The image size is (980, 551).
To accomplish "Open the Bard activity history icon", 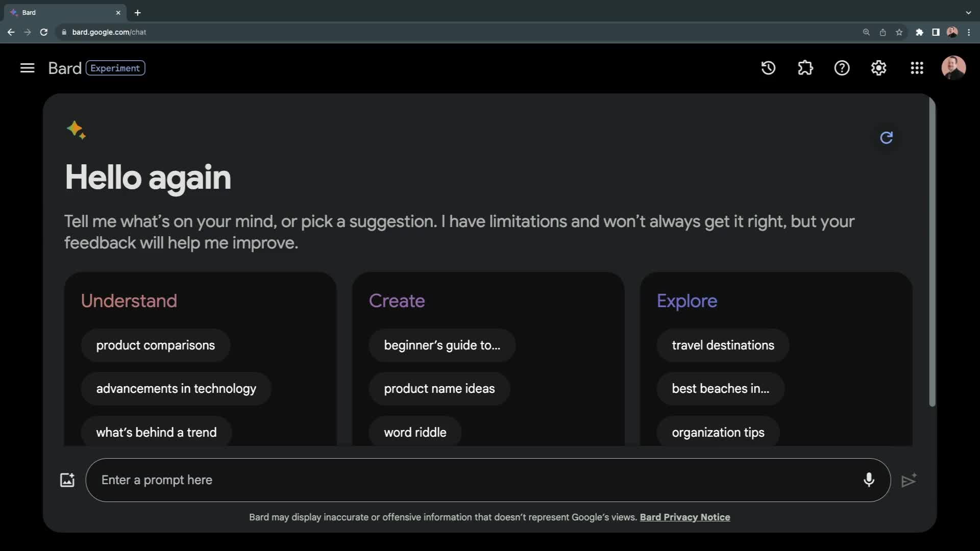I will click(768, 68).
